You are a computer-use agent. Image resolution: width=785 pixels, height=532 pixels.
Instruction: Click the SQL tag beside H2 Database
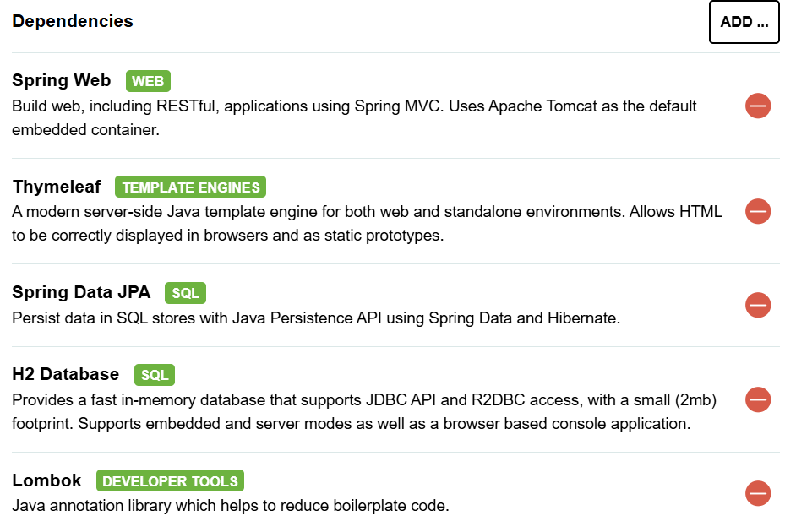click(x=154, y=375)
